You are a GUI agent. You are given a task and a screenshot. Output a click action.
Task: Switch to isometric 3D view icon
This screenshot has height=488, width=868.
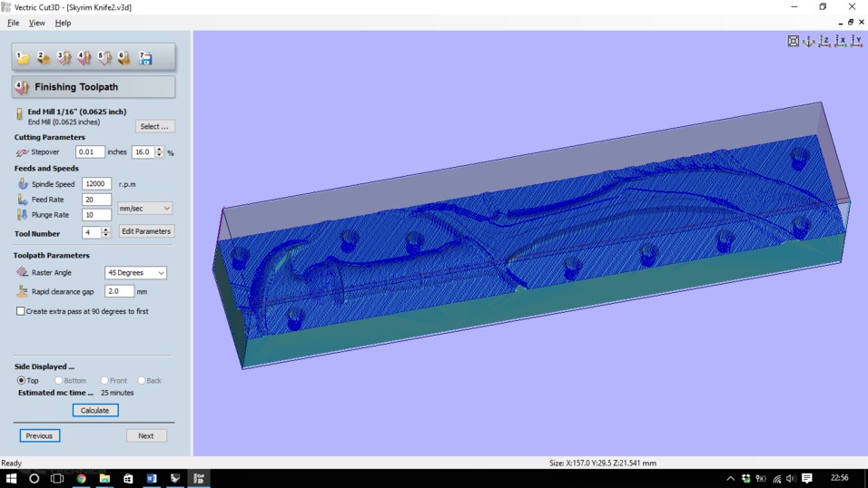pos(809,41)
